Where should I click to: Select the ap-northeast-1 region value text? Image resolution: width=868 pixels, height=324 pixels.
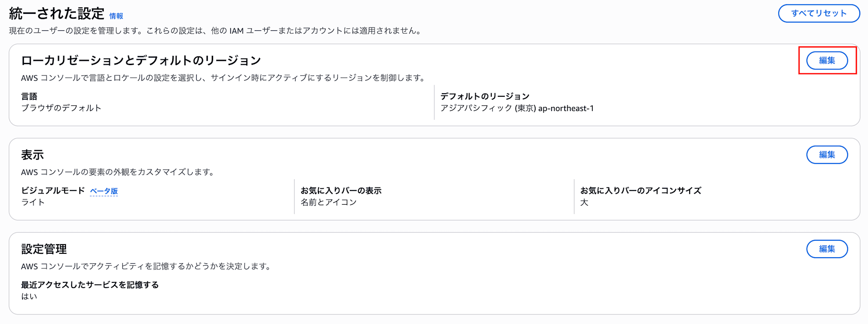tap(566, 108)
